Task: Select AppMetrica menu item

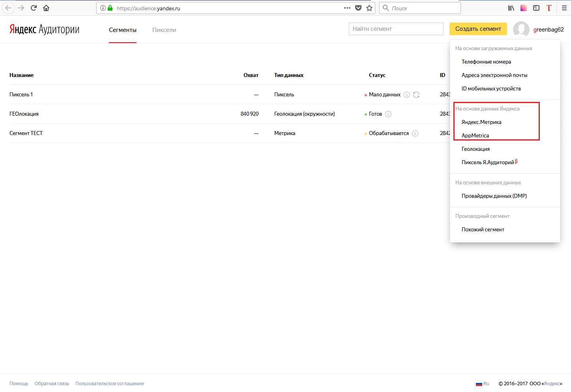Action: [475, 136]
